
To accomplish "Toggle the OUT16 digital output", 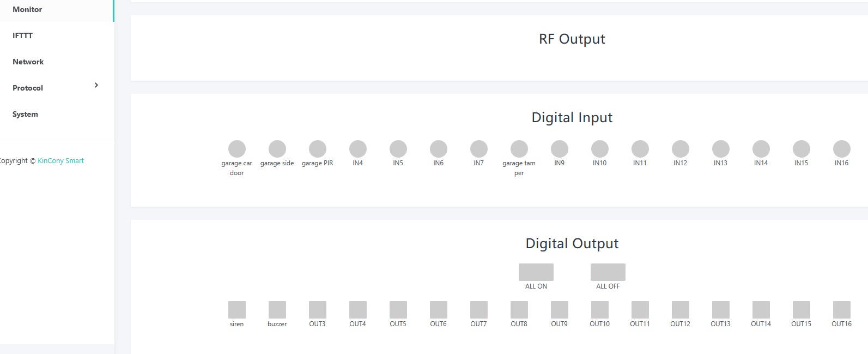I will pyautogui.click(x=841, y=310).
